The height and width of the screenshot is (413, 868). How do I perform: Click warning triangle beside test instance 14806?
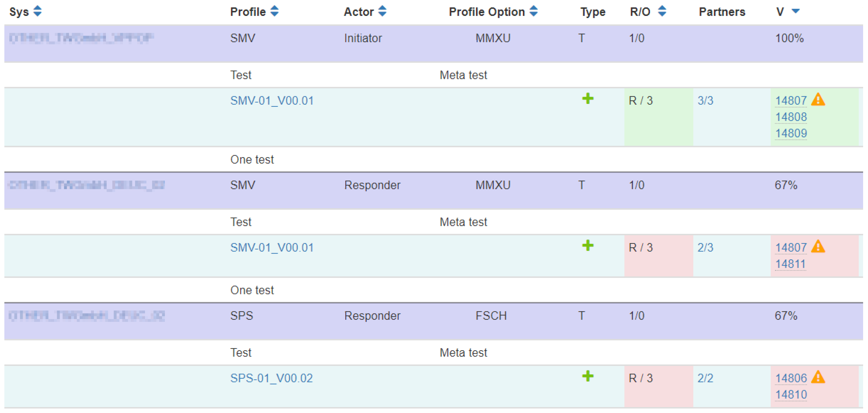(x=818, y=377)
